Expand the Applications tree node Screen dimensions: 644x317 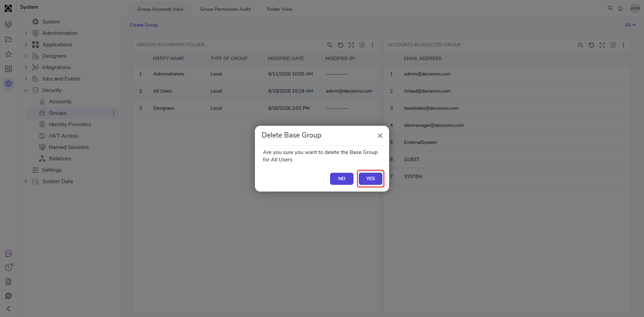coord(26,45)
